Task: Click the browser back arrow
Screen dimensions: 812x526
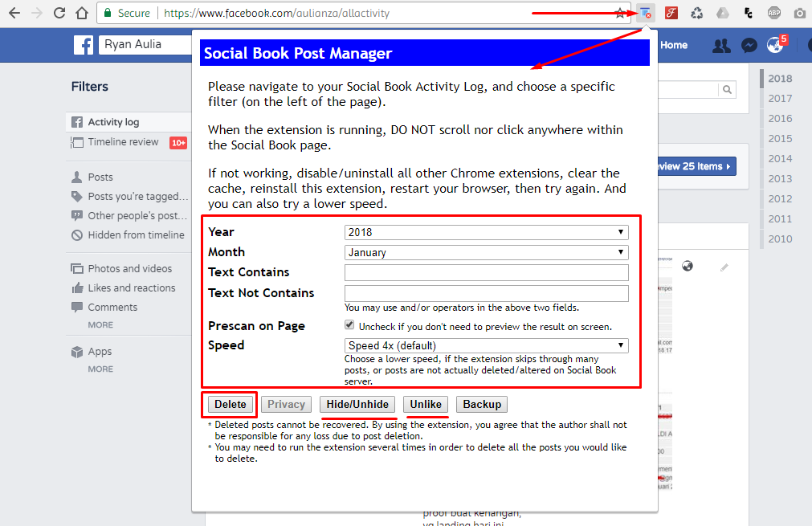Action: pyautogui.click(x=14, y=13)
